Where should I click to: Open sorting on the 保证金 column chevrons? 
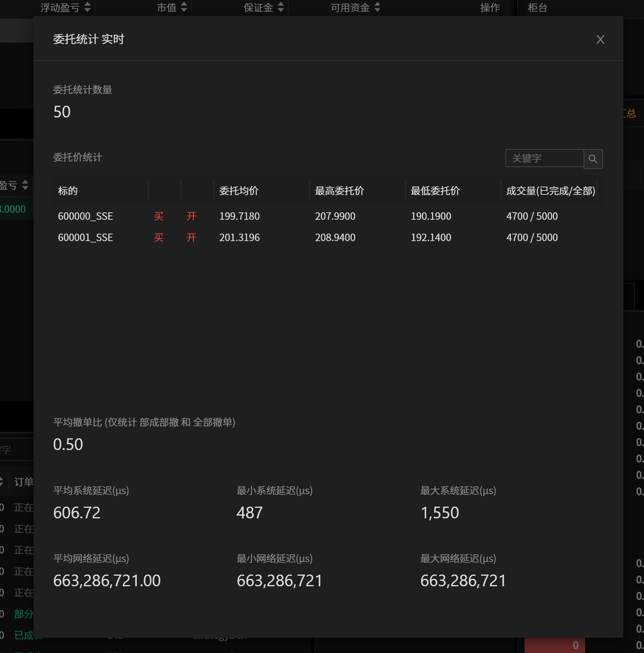[x=280, y=7]
